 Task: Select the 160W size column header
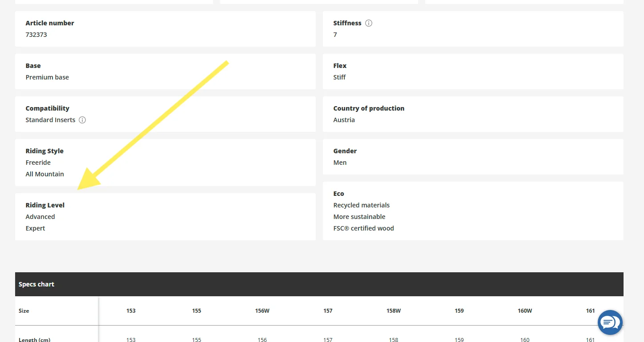coord(525,311)
